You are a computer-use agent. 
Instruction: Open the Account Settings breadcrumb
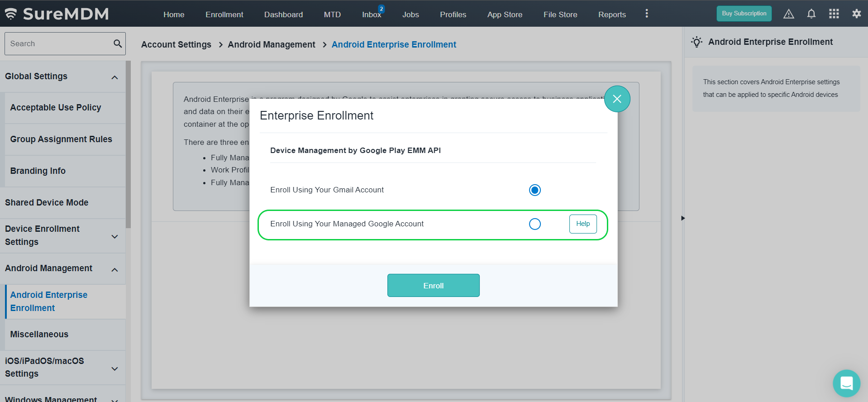(x=176, y=44)
